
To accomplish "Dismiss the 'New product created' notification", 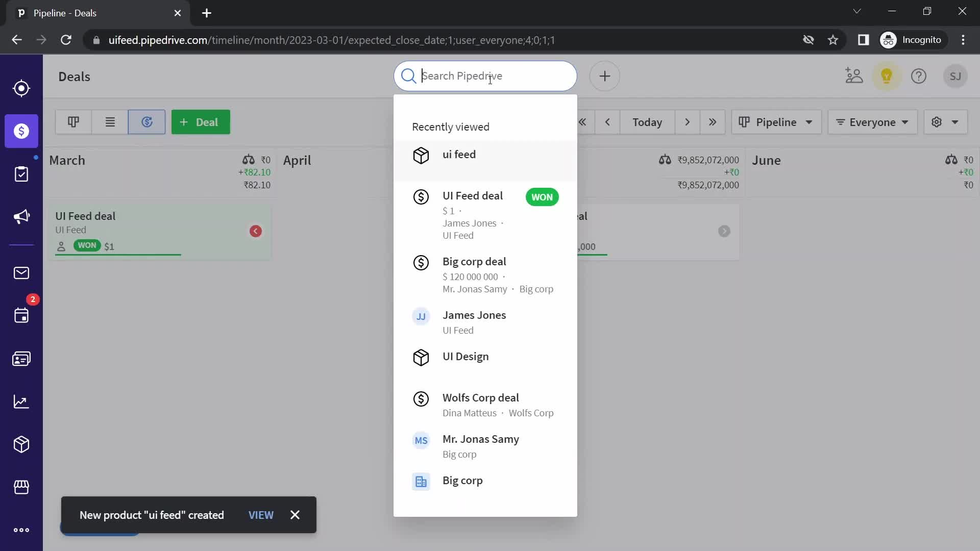I will click(295, 515).
